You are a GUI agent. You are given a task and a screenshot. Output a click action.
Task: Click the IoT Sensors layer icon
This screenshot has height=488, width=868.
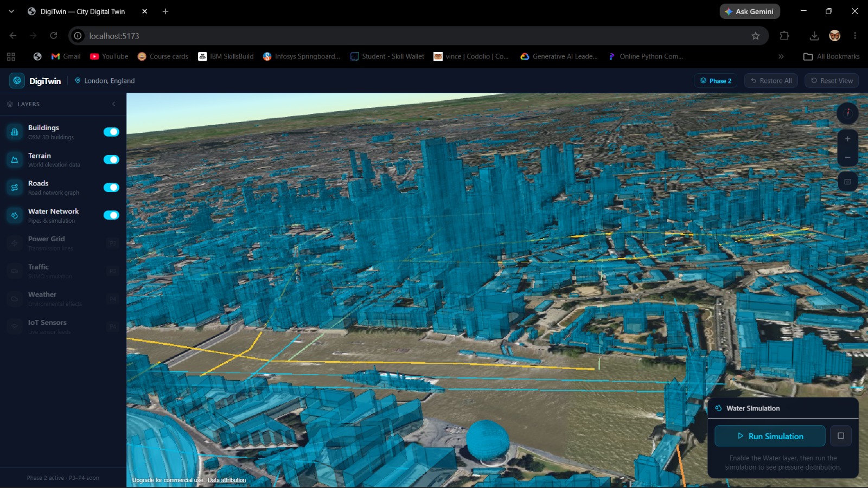pos(15,327)
